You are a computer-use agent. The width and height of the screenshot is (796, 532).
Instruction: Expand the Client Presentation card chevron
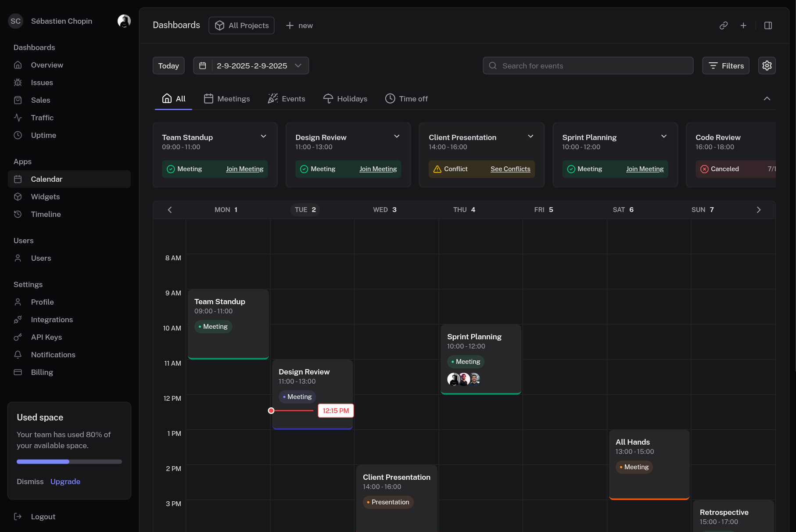(531, 137)
